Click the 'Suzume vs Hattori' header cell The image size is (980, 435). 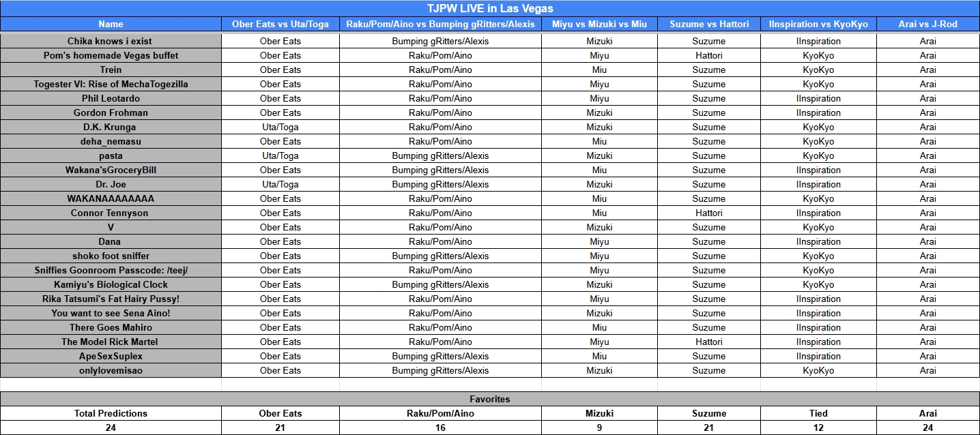709,24
